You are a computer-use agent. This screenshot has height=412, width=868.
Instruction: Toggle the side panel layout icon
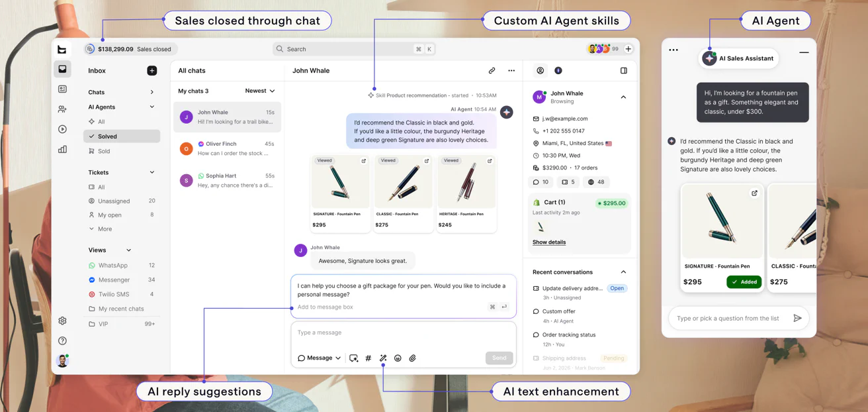[624, 70]
